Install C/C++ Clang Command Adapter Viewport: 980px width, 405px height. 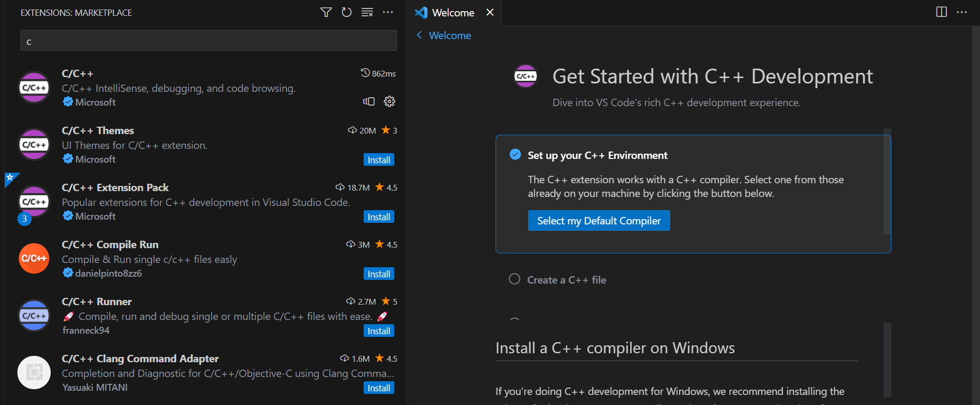pos(379,388)
